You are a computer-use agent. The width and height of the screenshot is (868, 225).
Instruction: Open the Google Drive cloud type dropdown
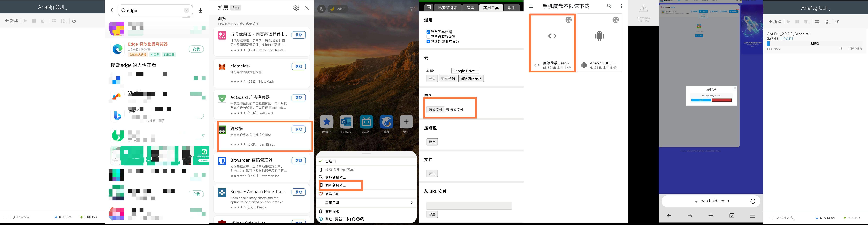coord(465,71)
